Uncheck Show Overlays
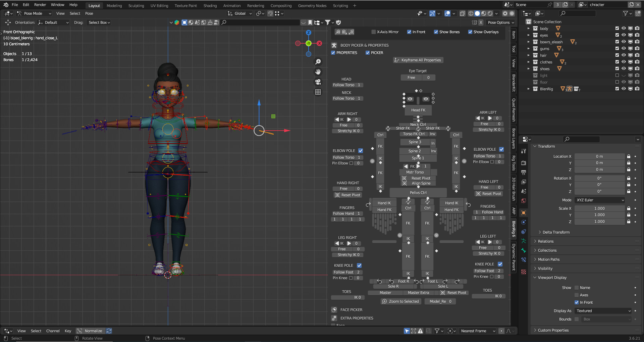644x342 pixels. pos(470,32)
